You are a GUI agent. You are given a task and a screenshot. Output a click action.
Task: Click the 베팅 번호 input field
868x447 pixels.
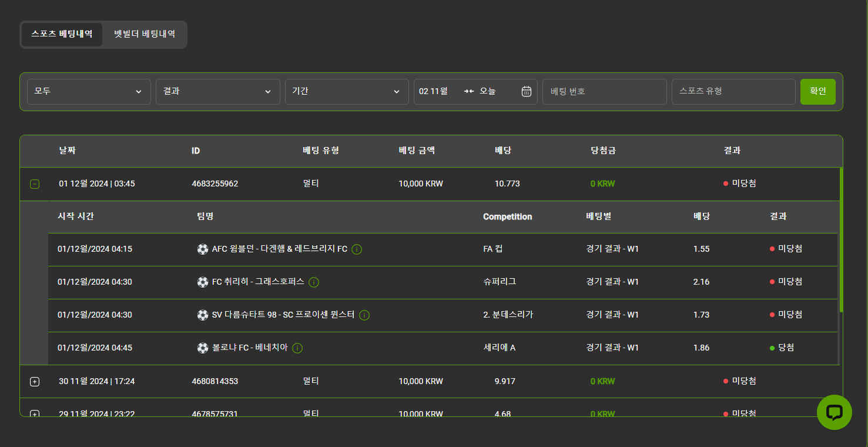604,92
